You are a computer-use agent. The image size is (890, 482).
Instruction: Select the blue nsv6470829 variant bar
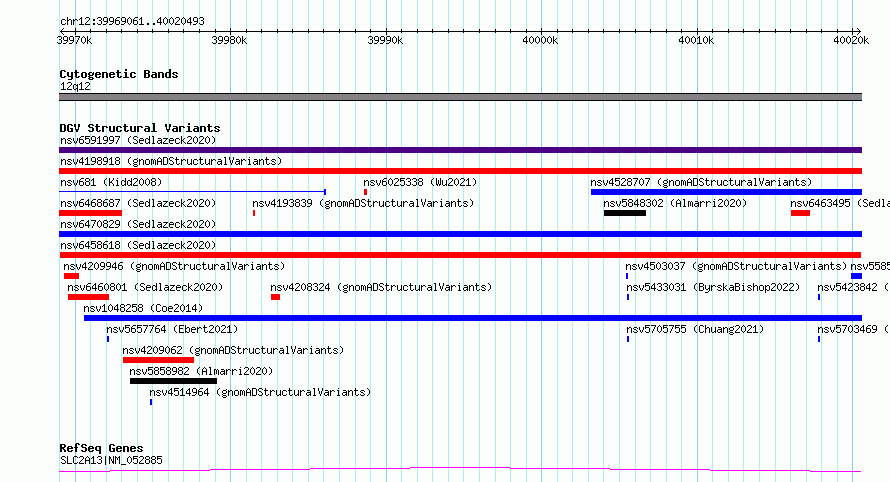[x=460, y=234]
